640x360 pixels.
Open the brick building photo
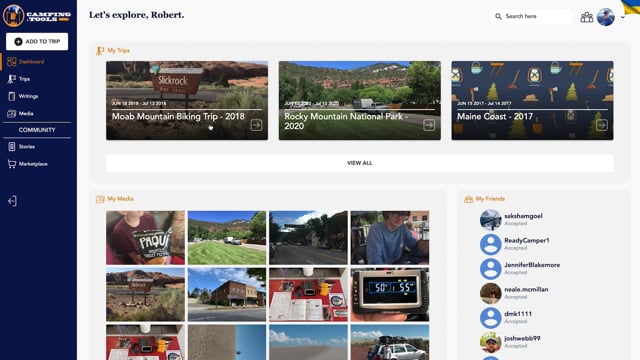click(227, 294)
